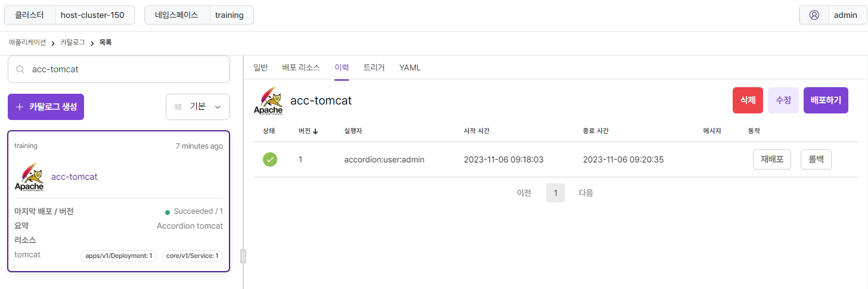Click the filter sliders icon beside 기본
Image resolution: width=868 pixels, height=289 pixels.
coord(178,107)
